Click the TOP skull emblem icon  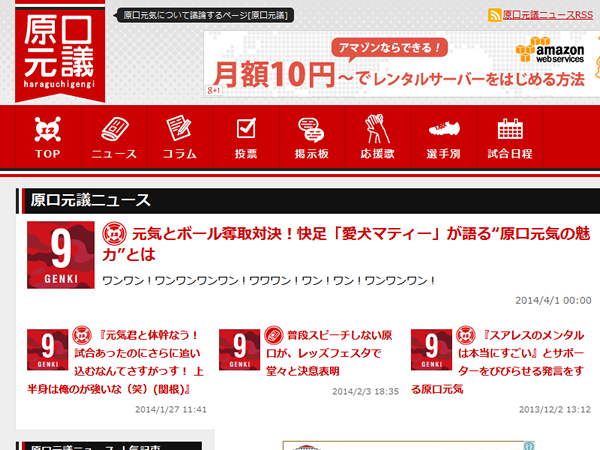(47, 130)
